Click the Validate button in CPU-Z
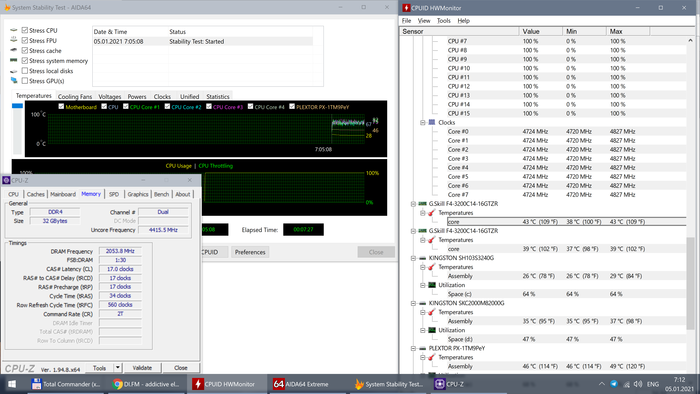This screenshot has width=700, height=394. click(142, 368)
